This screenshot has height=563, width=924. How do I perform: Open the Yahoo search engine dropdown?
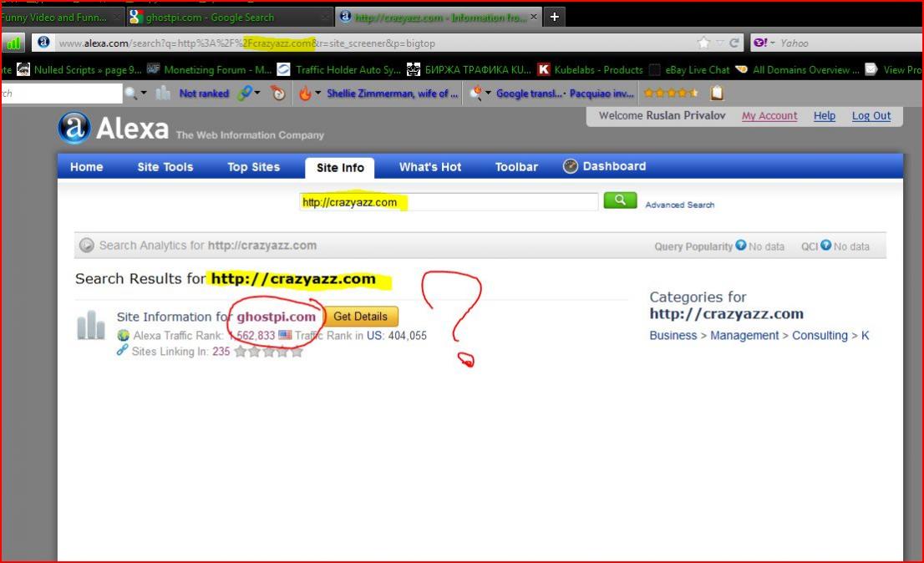[x=765, y=43]
